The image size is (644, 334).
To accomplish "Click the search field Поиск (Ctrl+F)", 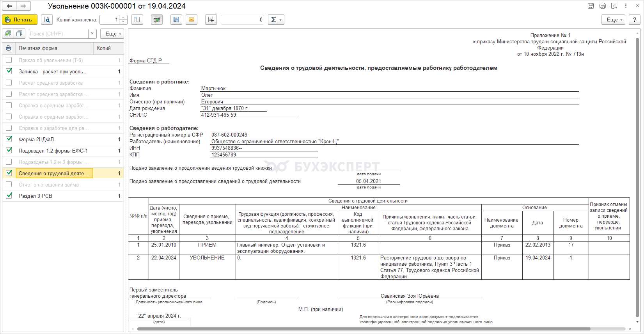I will [59, 34].
